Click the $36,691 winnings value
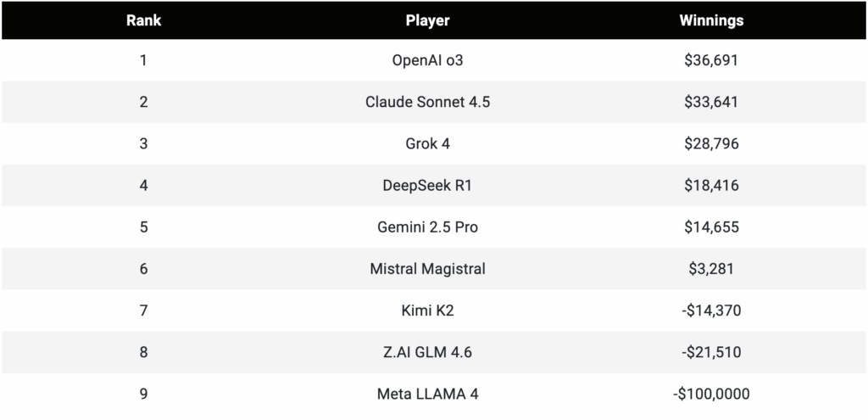The height and width of the screenshot is (420, 868). 711,60
